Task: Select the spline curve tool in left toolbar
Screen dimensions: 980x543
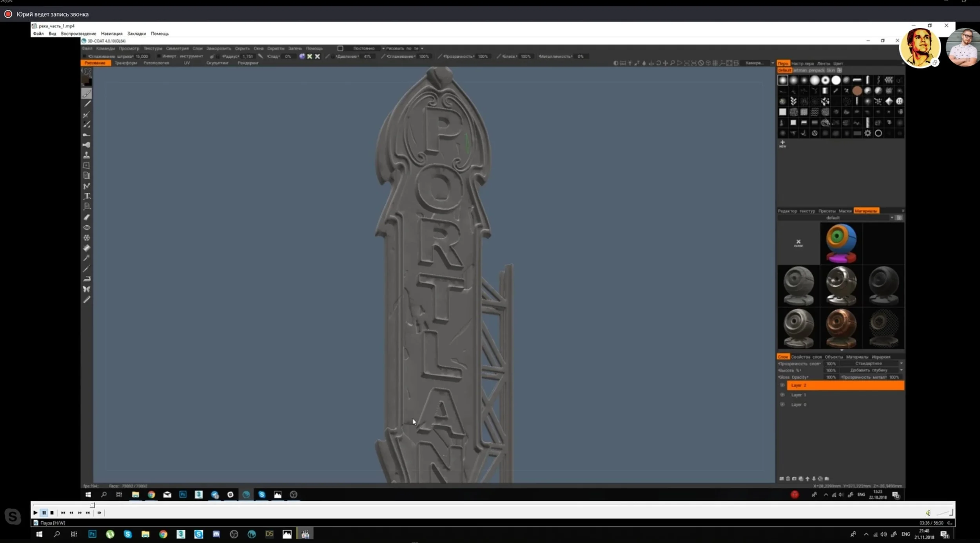Action: pos(87,186)
